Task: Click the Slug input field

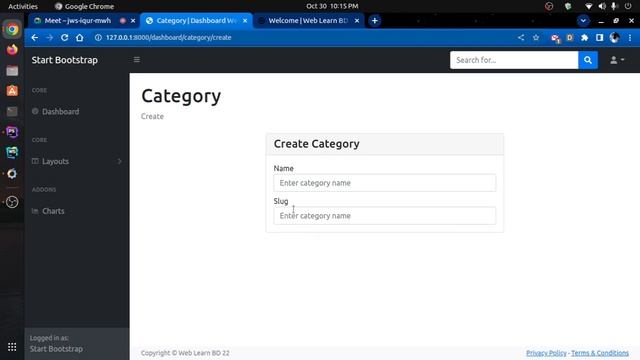Action: [x=384, y=216]
